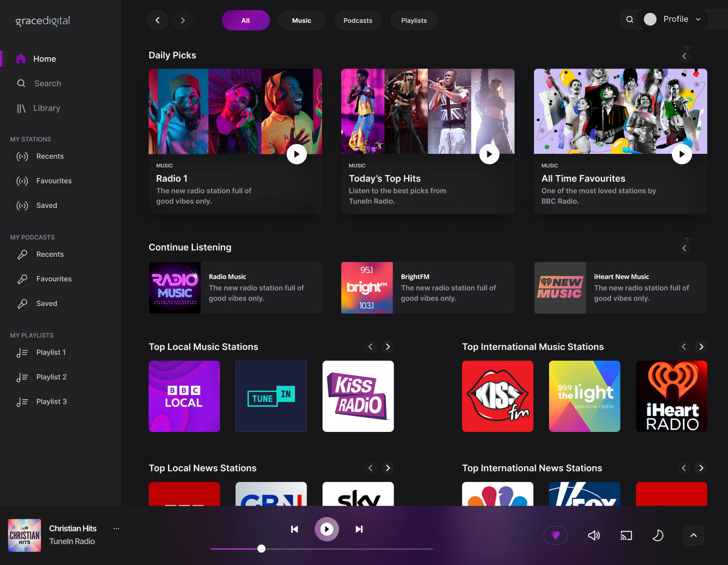Screen dimensions: 728x565
Task: Open Recents under My Stations
Action: coord(41,156)
